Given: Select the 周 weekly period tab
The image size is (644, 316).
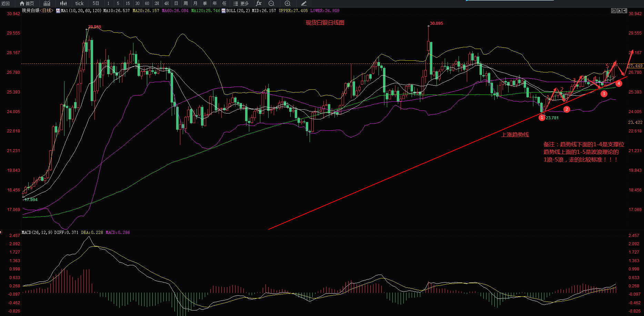Looking at the screenshot, I should tap(186, 3).
